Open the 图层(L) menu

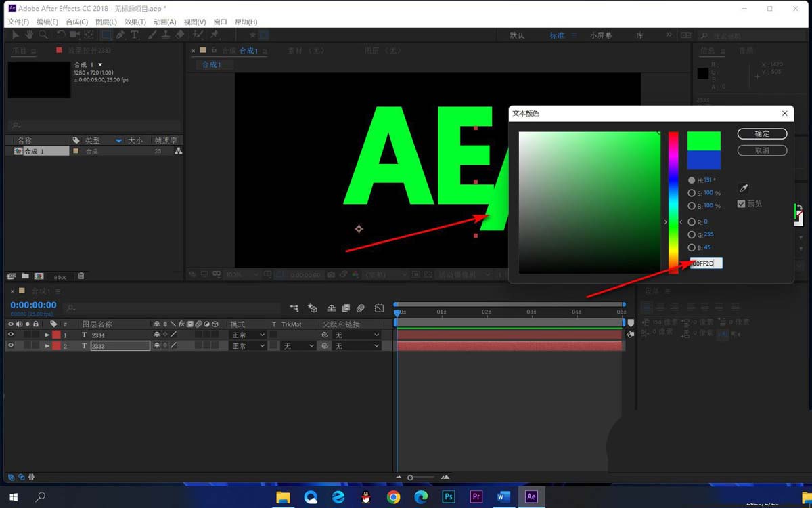point(106,22)
